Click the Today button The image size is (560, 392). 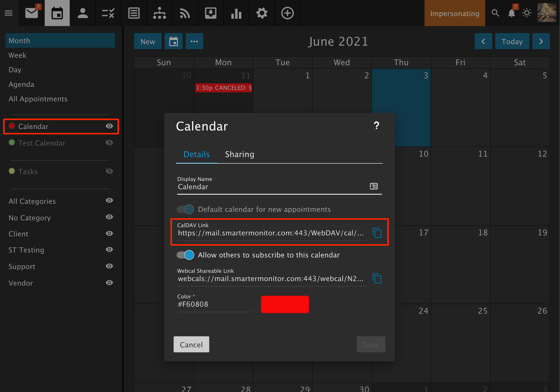click(512, 41)
